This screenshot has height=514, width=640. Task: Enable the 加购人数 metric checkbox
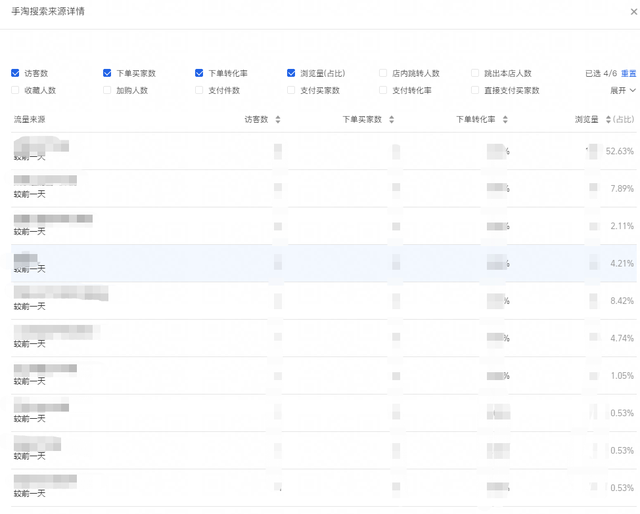107,90
